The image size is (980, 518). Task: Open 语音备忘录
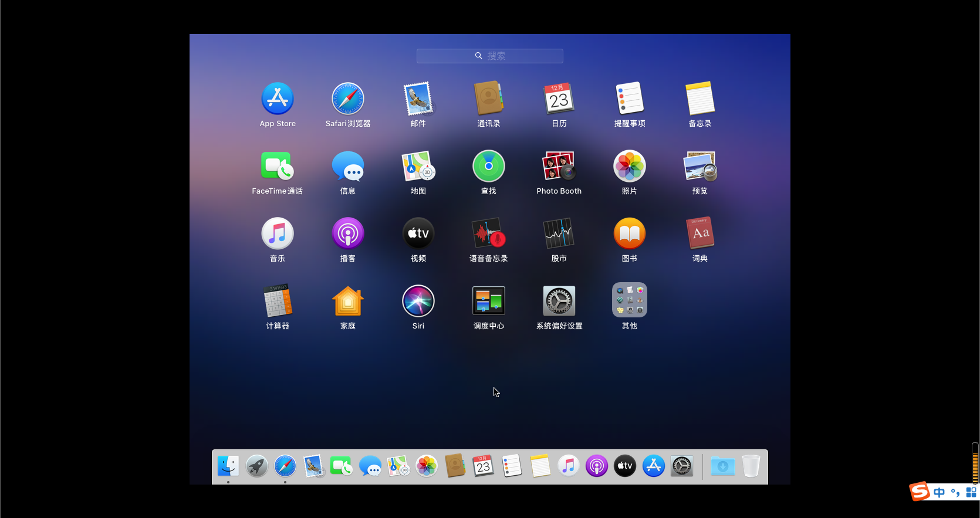pos(489,233)
